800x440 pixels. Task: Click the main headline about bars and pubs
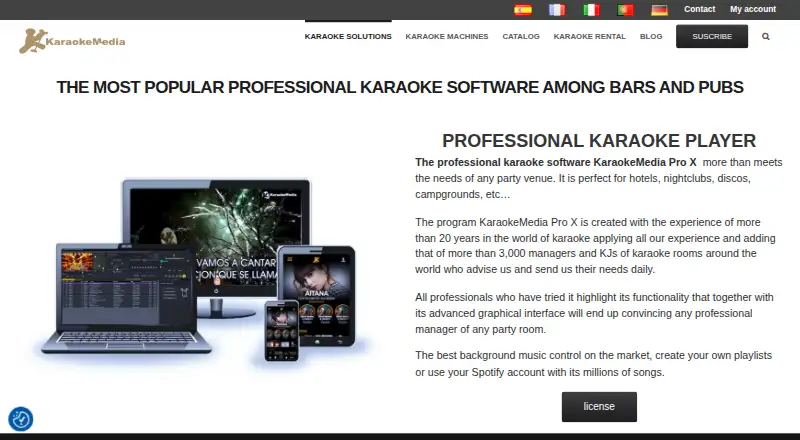tap(400, 87)
